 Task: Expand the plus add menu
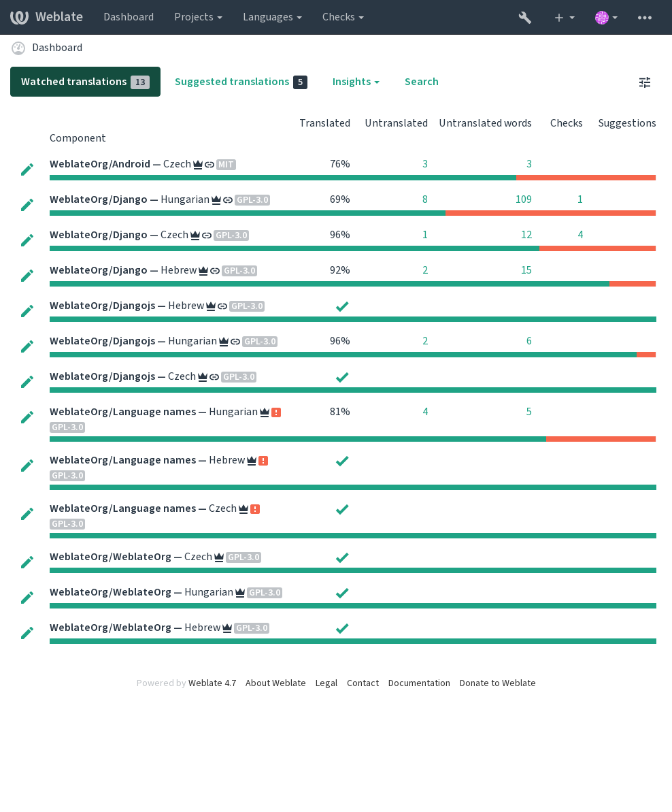pos(565,18)
